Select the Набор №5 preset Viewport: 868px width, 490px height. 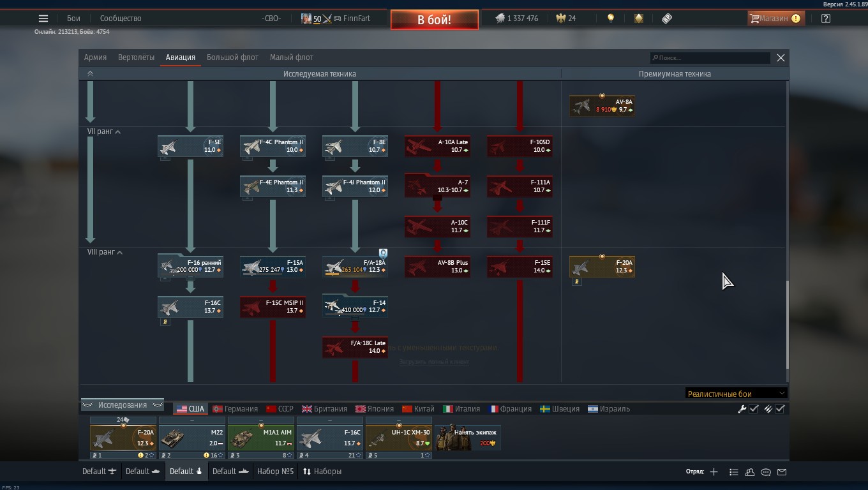point(275,471)
